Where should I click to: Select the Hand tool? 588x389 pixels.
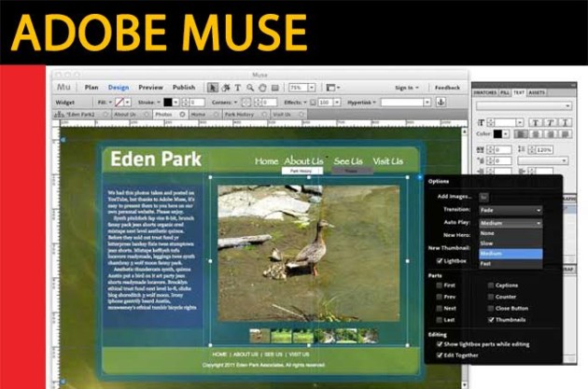pos(262,88)
